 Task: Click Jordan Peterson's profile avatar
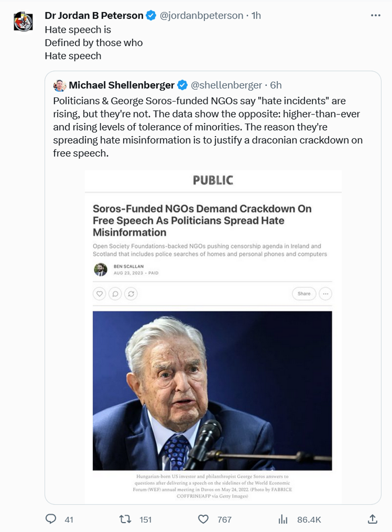point(23,21)
